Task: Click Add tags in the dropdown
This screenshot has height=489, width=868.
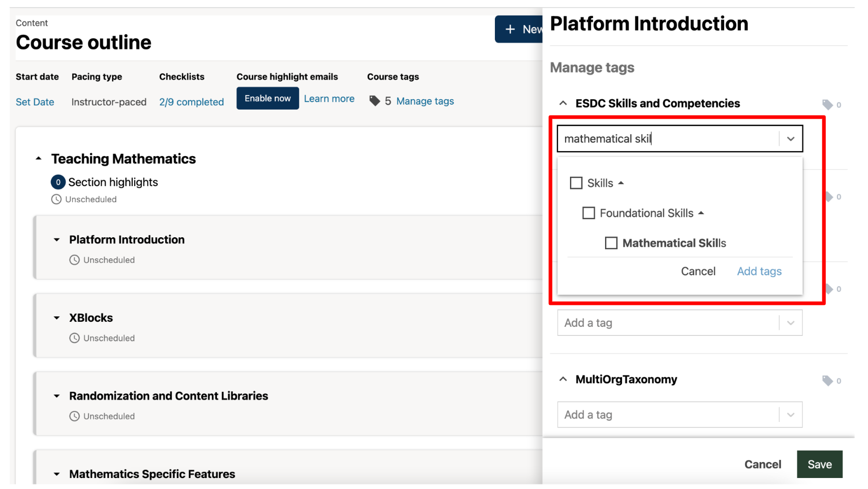Action: 759,271
